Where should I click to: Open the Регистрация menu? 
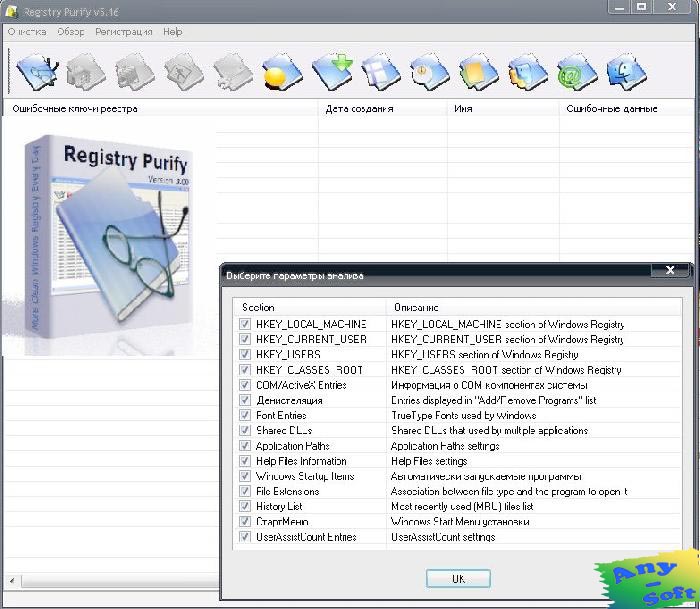click(124, 32)
